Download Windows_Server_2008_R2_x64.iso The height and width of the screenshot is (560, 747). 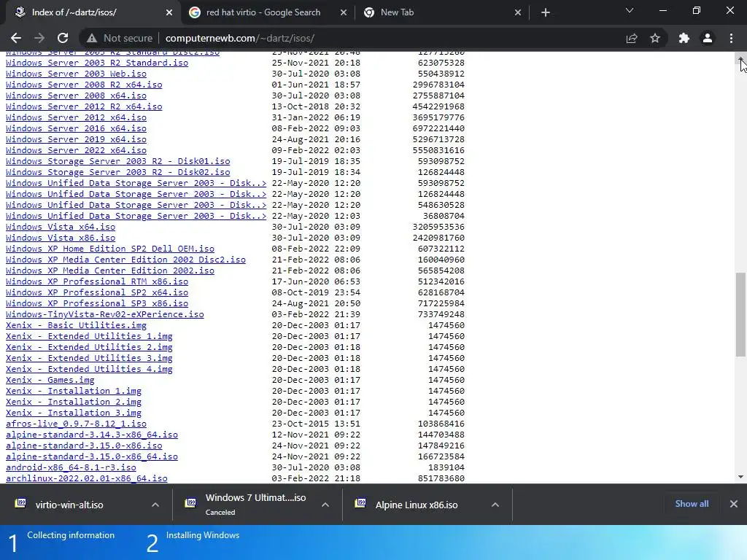click(84, 85)
